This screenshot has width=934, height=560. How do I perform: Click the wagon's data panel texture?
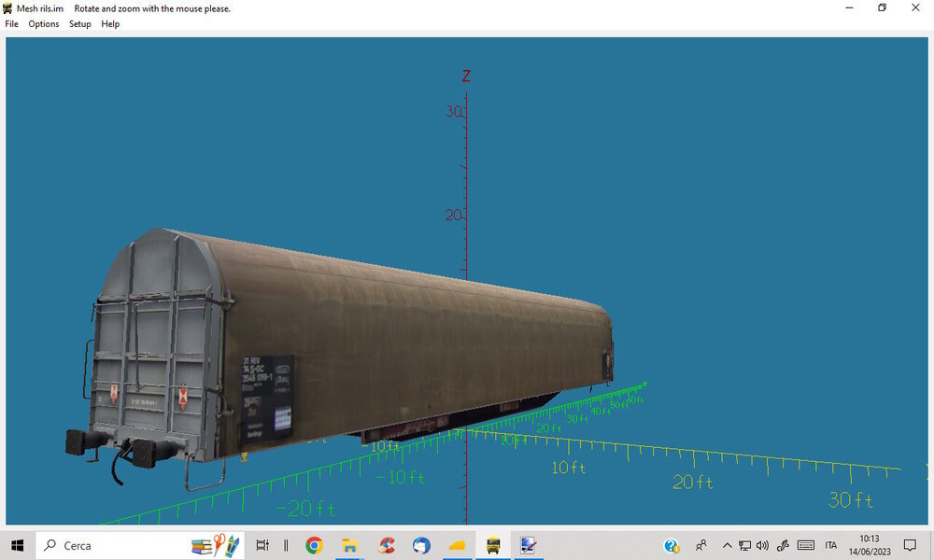click(x=267, y=397)
